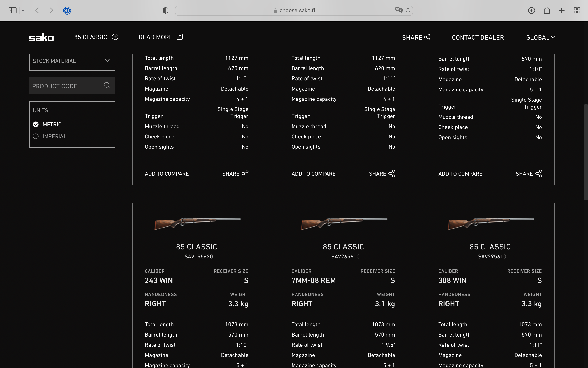Click the plus icon beside 85 CLASSIC

[x=115, y=37]
